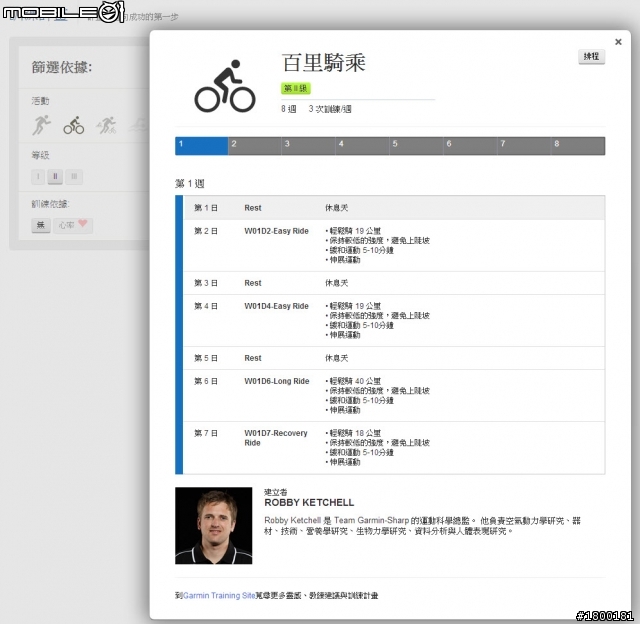Switch to week 6 tab
This screenshot has width=640, height=624.
coord(470,146)
